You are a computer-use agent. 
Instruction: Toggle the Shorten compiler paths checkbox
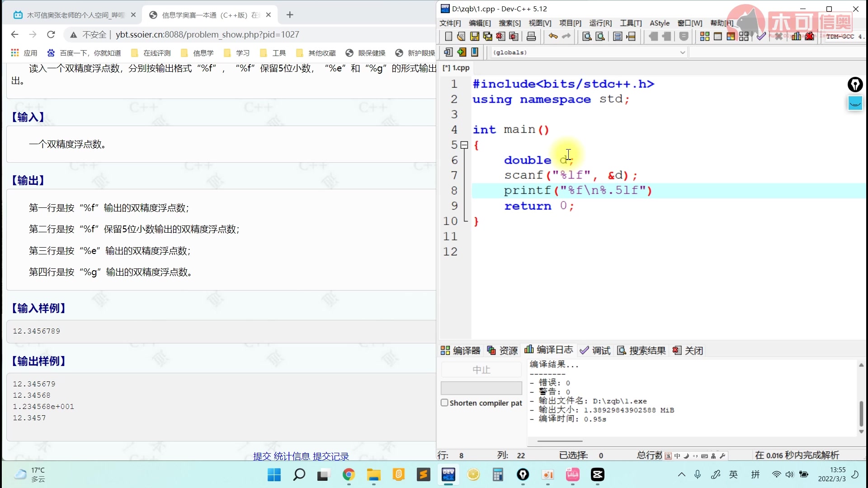tap(444, 403)
